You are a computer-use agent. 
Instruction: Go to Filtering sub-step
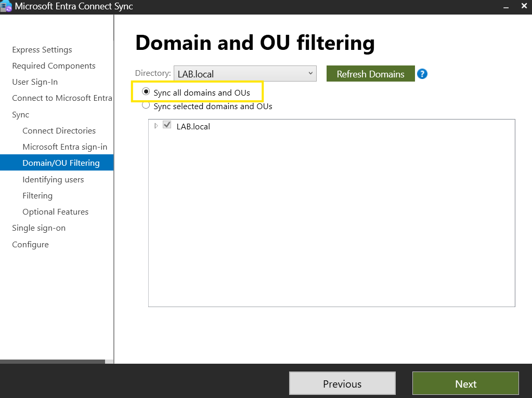[37, 195]
